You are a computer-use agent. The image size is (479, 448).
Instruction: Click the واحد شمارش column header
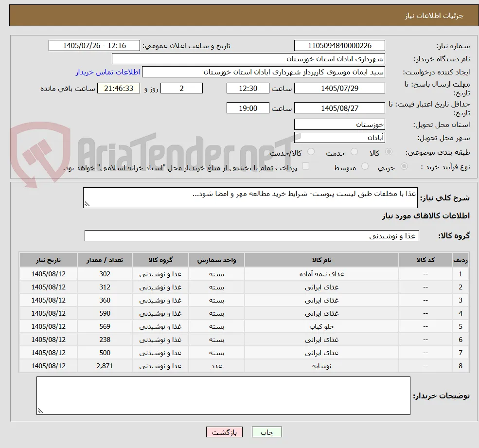216,260
